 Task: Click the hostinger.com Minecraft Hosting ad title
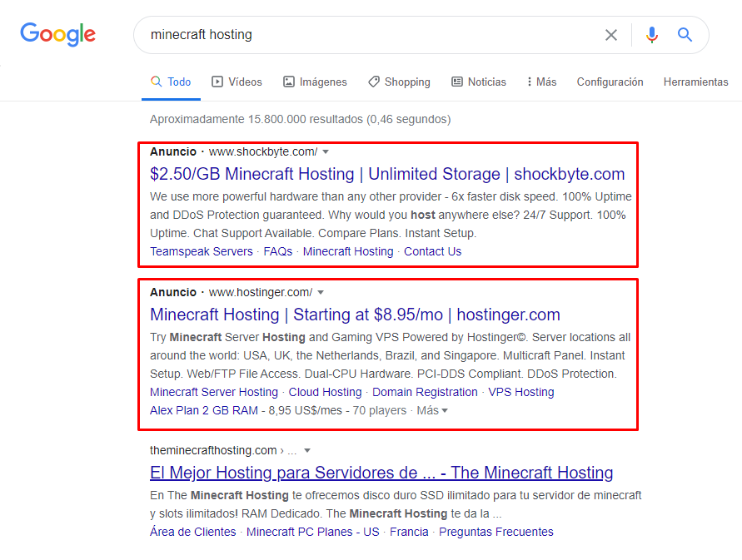click(x=355, y=315)
